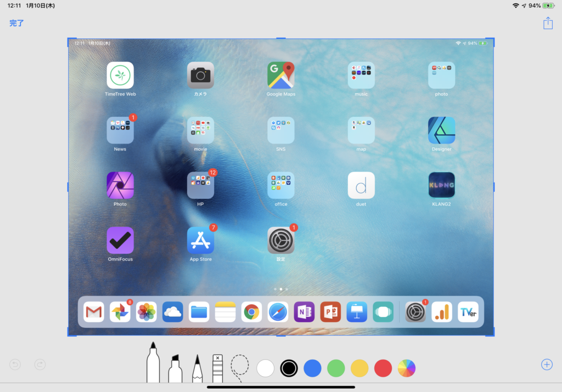Image resolution: width=562 pixels, height=392 pixels.
Task: Open the music folder
Action: pyautogui.click(x=361, y=75)
